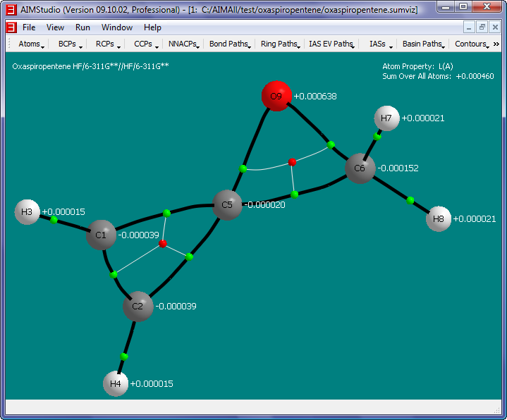Open the Window menu

pos(117,27)
